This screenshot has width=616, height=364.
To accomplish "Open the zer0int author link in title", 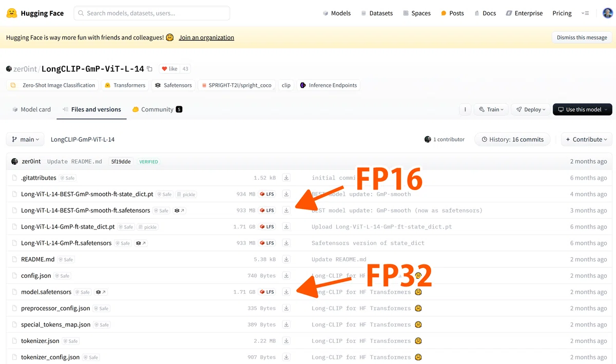I will click(x=25, y=69).
